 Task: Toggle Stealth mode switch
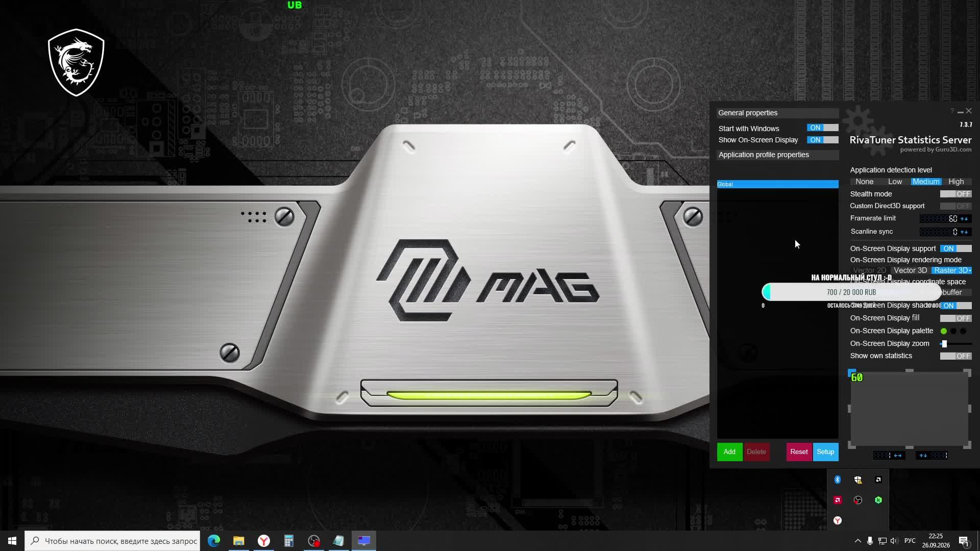[x=955, y=194]
